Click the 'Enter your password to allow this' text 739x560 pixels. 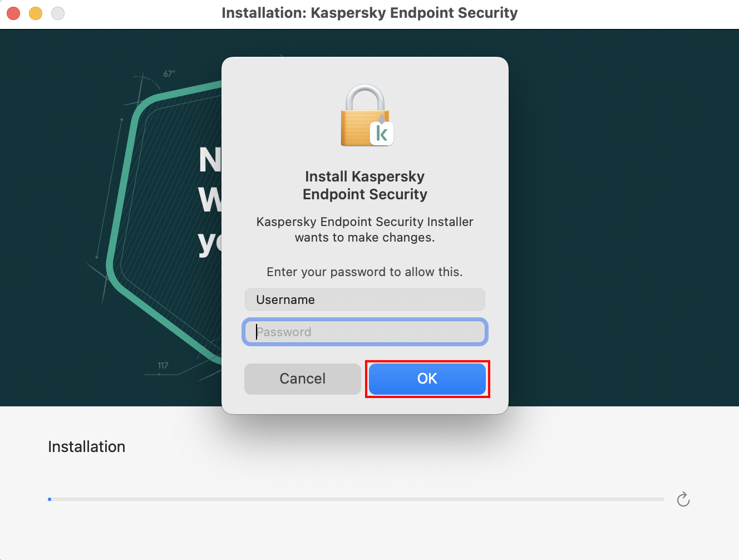tap(364, 272)
